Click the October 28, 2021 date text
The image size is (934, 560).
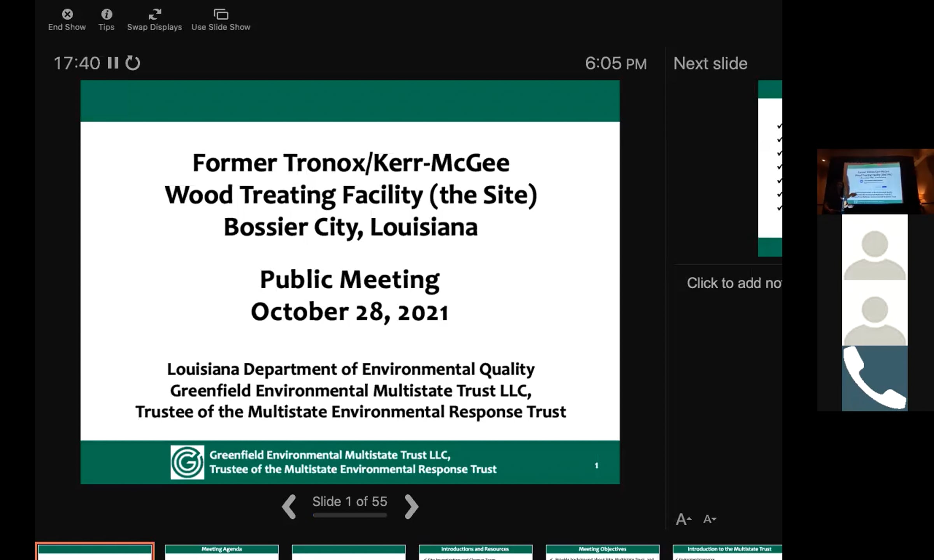350,312
